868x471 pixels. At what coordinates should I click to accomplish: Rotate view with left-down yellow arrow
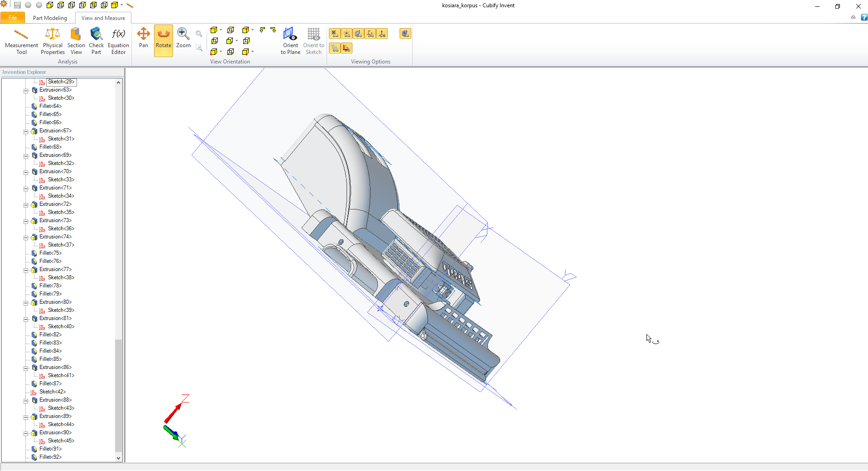point(262,30)
